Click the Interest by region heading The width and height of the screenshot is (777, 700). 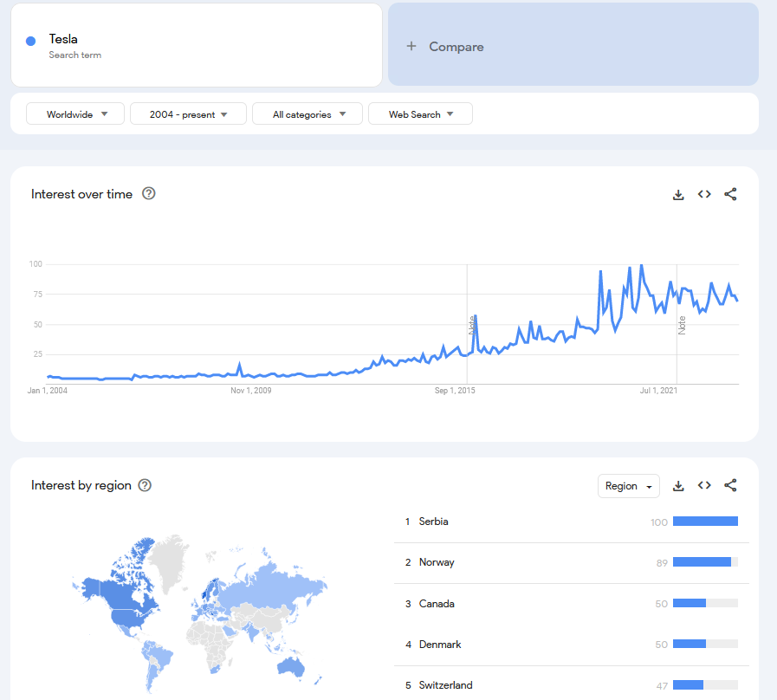point(81,485)
